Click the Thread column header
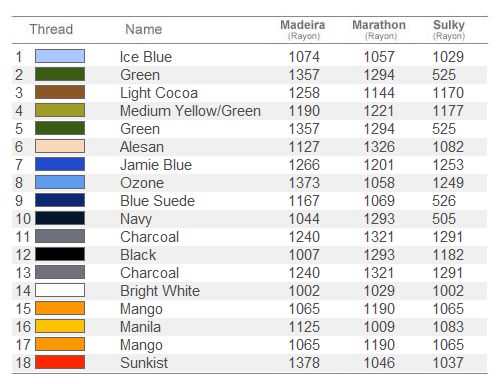Viewport: 500px width, 384px height. [51, 29]
